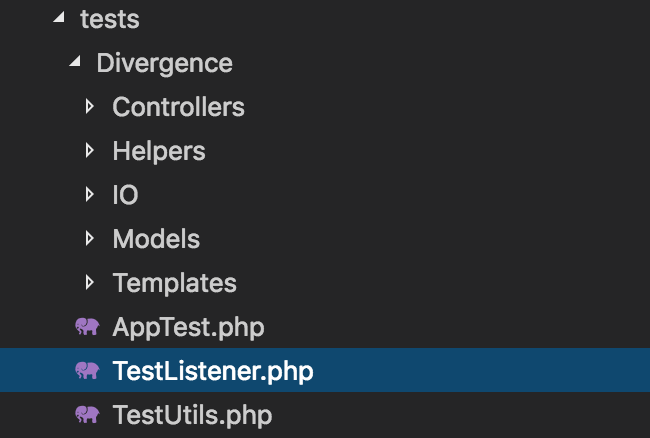650x438 pixels.
Task: Select the IO folder label
Action: (125, 194)
